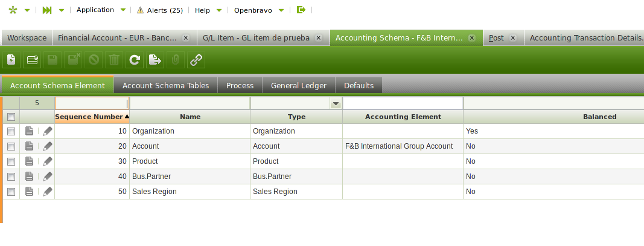
Task: Click the new record in form icon
Action: click(x=11, y=60)
